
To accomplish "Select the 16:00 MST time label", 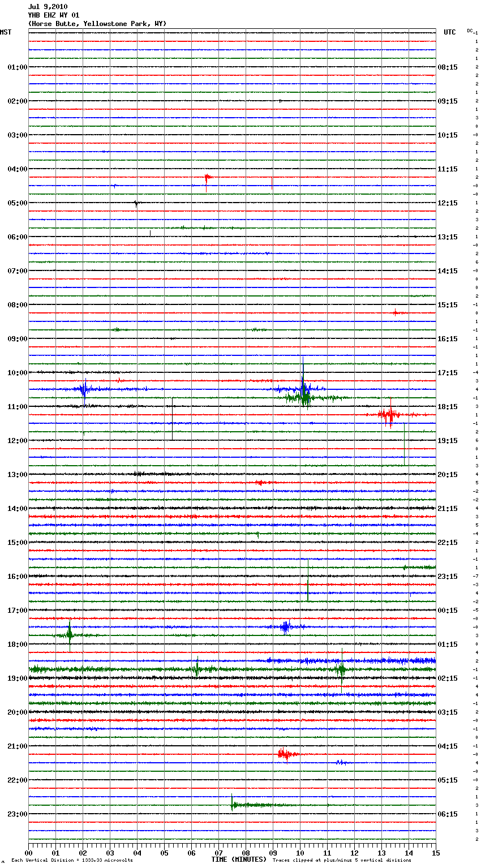I will (18, 577).
